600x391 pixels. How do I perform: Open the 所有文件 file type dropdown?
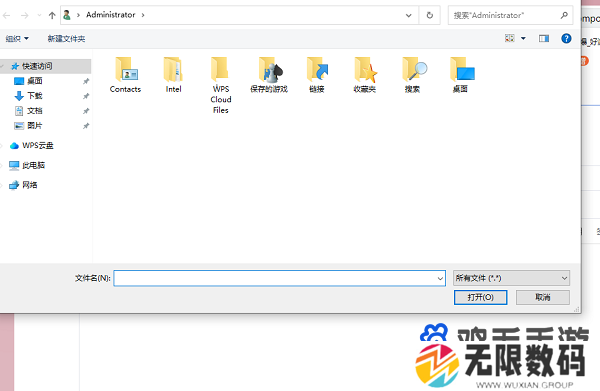coord(511,278)
